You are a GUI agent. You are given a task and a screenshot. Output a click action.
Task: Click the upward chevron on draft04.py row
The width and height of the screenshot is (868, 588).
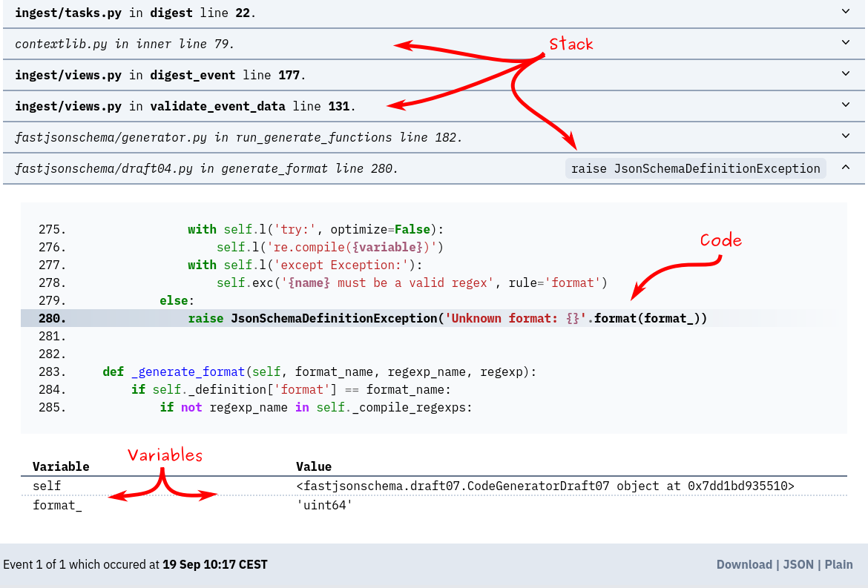pos(845,168)
